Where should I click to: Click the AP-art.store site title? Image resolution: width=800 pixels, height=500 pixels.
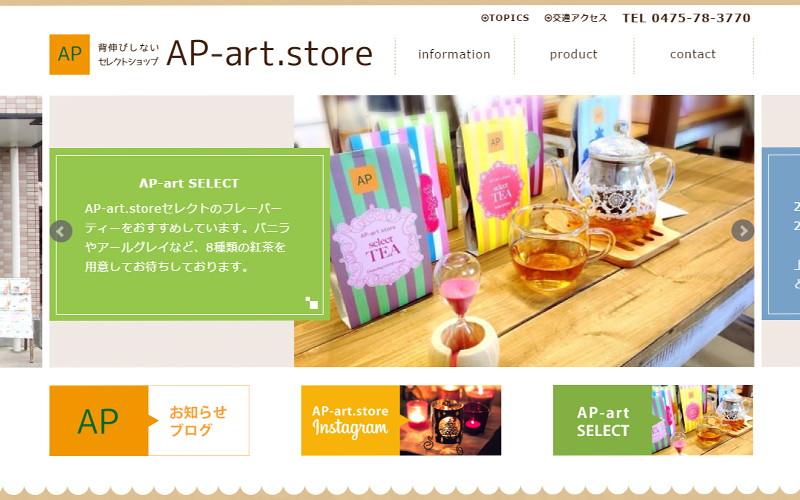(269, 54)
